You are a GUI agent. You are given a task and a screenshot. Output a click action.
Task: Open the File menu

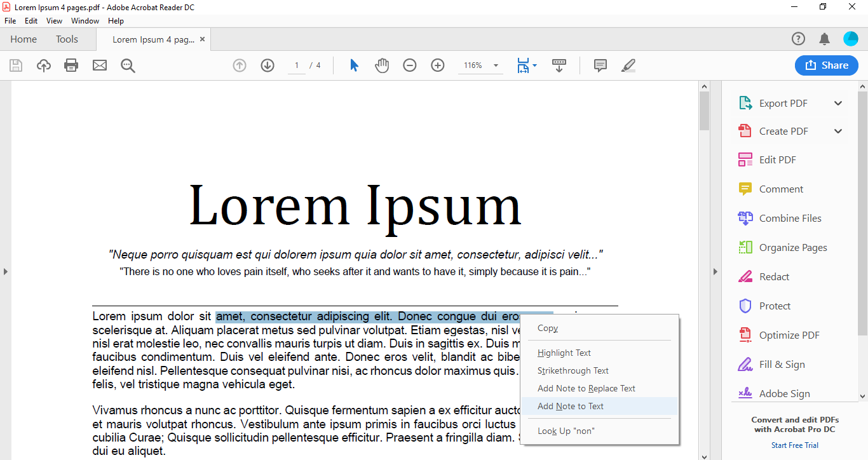[10, 21]
